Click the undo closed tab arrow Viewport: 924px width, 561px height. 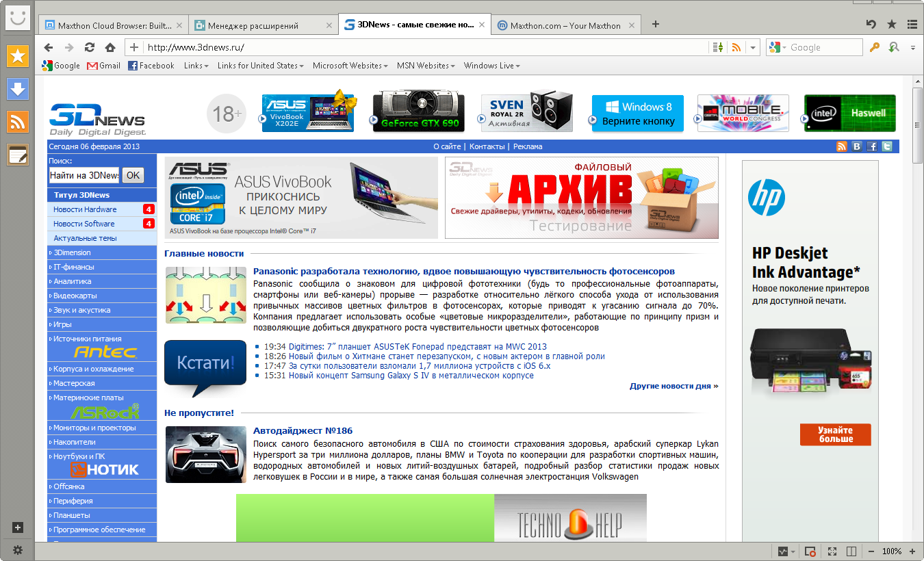pos(871,25)
